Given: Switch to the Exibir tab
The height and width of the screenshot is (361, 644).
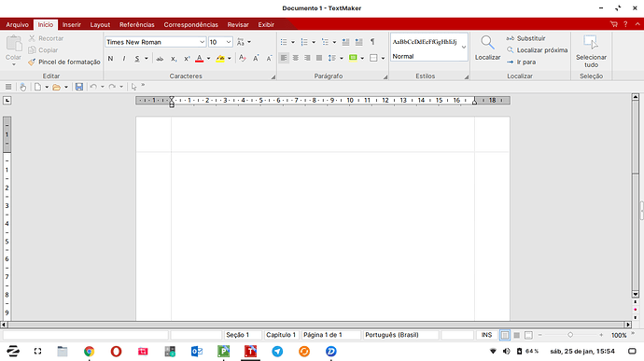Looking at the screenshot, I should click(x=266, y=24).
